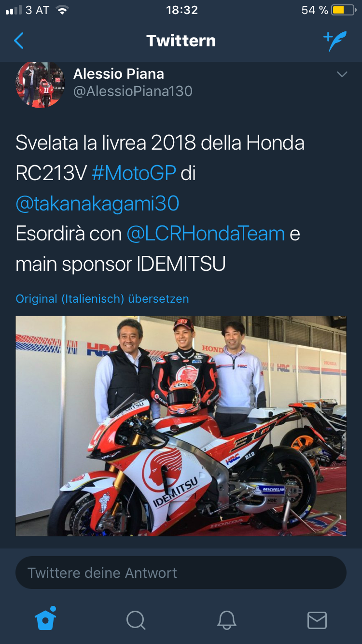Image resolution: width=362 pixels, height=644 pixels.
Task: Open the Honda RC213V photo
Action: tap(181, 426)
